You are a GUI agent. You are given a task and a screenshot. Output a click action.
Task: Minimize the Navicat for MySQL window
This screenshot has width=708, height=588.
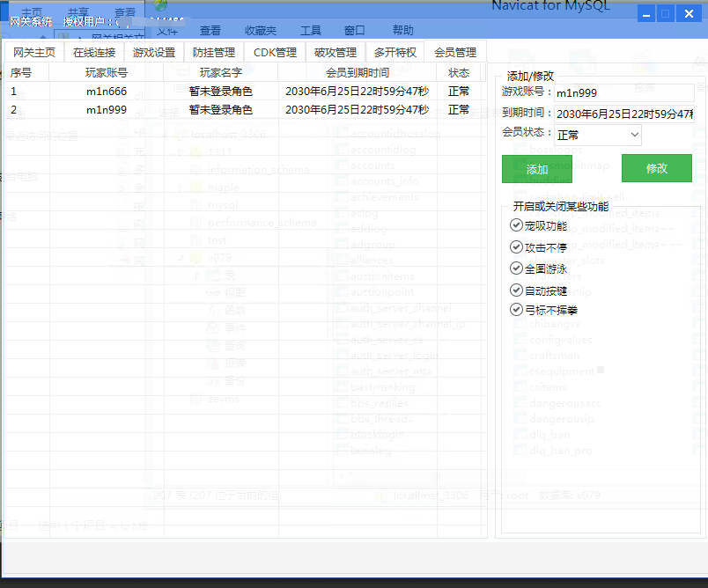coord(646,13)
